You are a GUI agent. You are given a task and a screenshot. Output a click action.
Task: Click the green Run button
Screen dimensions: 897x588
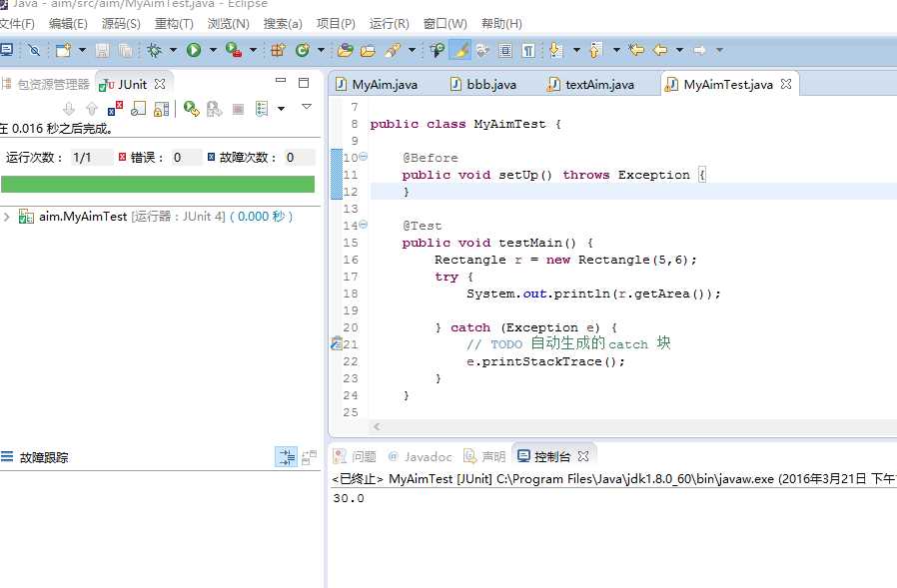(194, 50)
